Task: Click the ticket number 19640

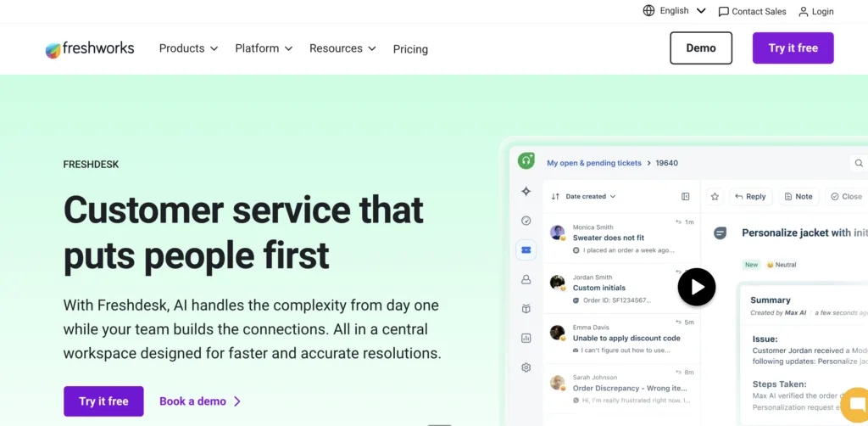Action: [x=666, y=163]
